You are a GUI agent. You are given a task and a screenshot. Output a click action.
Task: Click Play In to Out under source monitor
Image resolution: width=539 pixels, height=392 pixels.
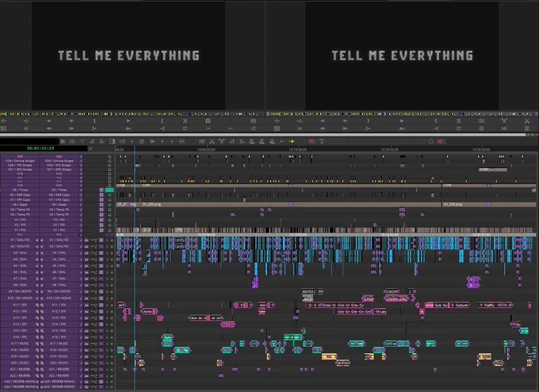click(128, 128)
